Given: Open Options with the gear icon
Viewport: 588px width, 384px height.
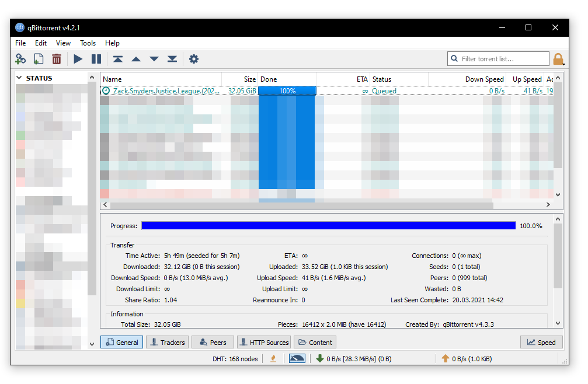Looking at the screenshot, I should coord(193,59).
